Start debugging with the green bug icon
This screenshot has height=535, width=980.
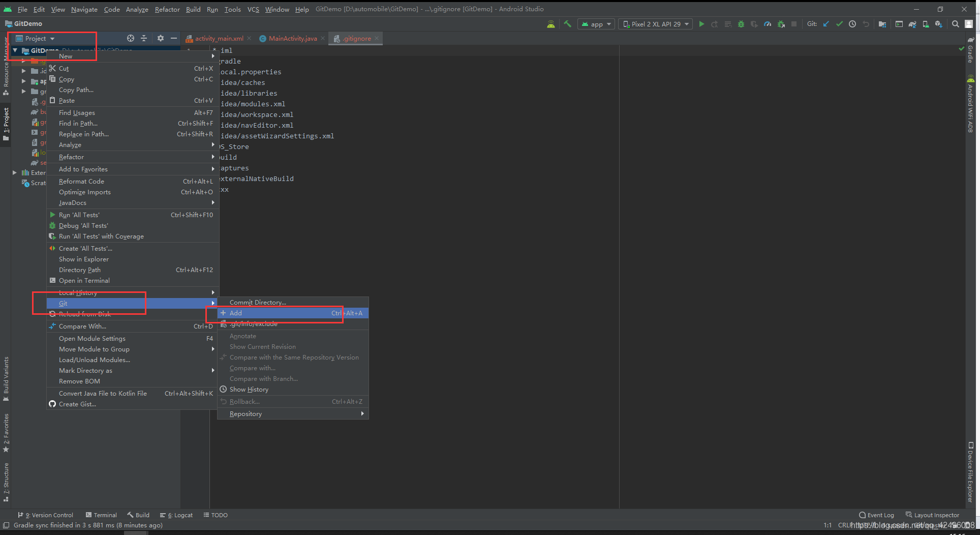[741, 24]
